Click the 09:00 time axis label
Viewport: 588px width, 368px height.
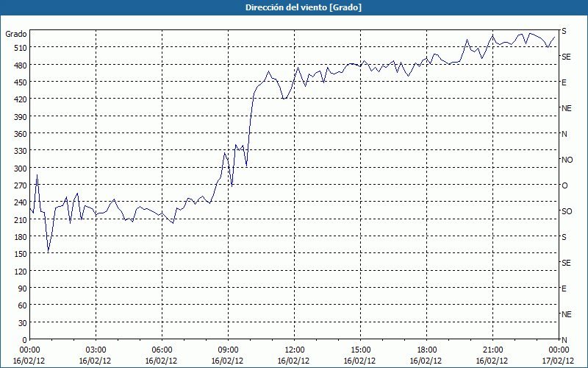point(228,350)
